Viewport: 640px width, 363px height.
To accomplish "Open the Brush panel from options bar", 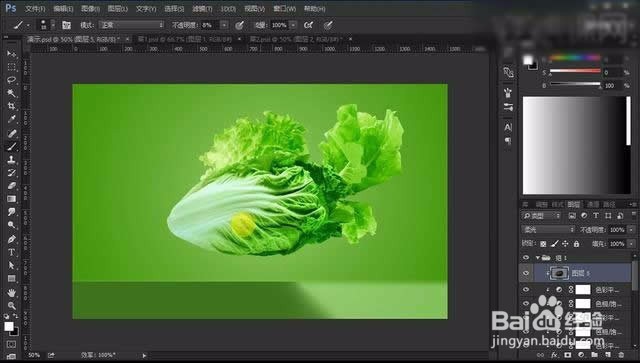I will [66, 25].
